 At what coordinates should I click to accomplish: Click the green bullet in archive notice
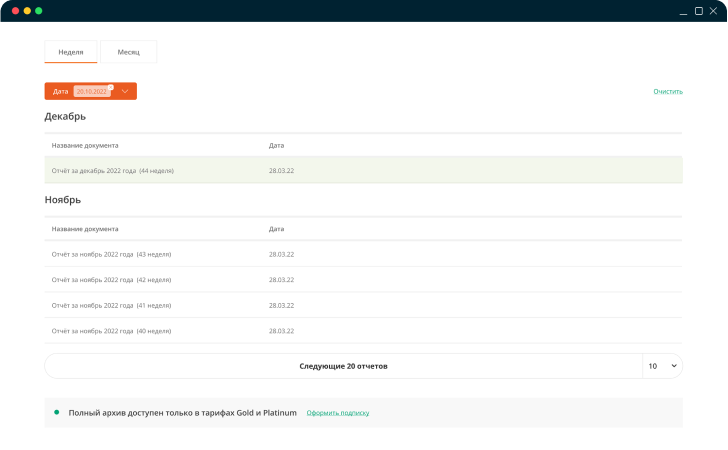pos(57,412)
